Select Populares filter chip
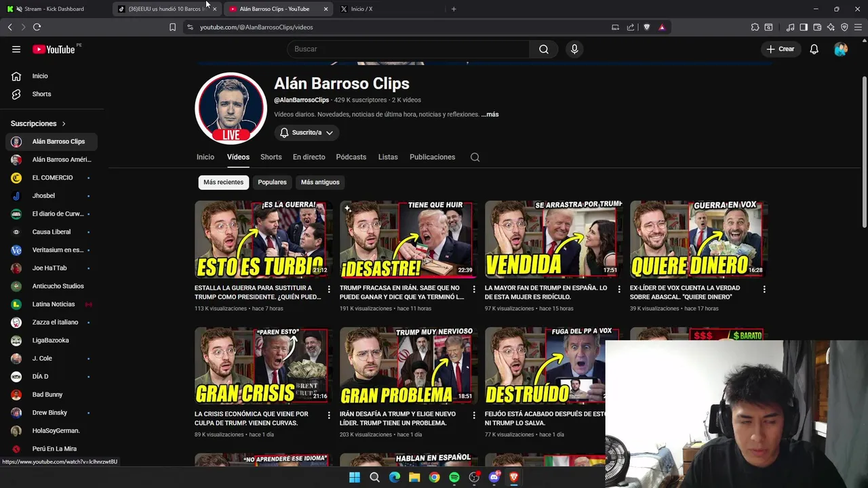The height and width of the screenshot is (488, 868). (272, 182)
